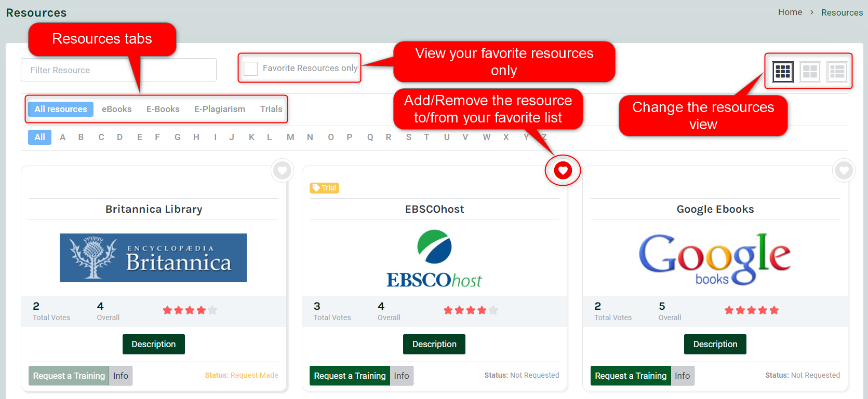
Task: Filter resources by letter H
Action: (196, 137)
